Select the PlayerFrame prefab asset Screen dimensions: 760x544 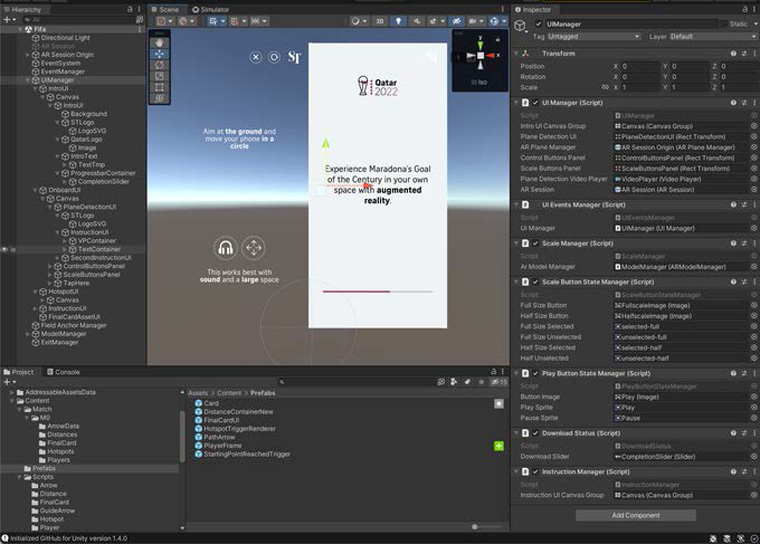tap(218, 446)
